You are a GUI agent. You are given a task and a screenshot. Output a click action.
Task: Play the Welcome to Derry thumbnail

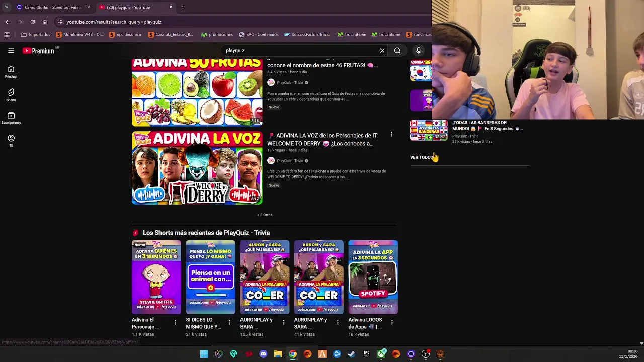click(197, 168)
